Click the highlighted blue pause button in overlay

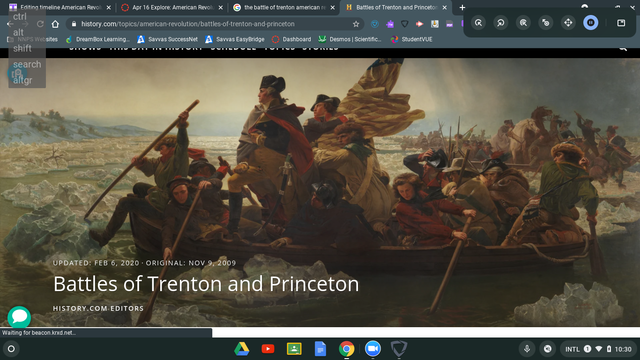591,22
